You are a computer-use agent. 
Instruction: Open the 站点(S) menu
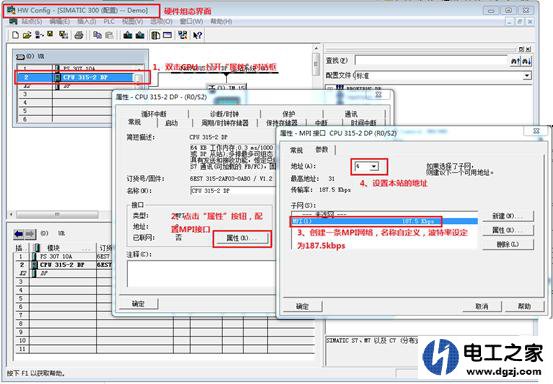click(x=32, y=22)
